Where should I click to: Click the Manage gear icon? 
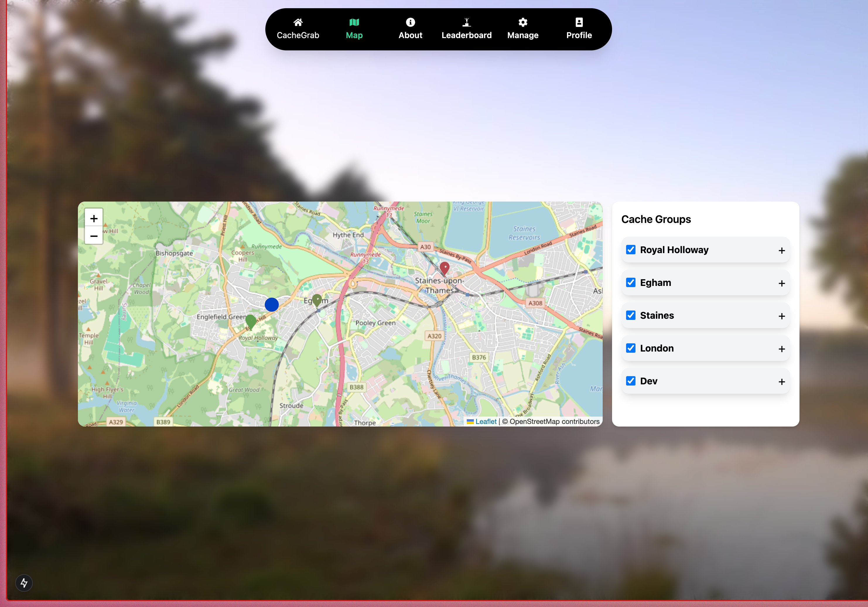[x=523, y=22]
